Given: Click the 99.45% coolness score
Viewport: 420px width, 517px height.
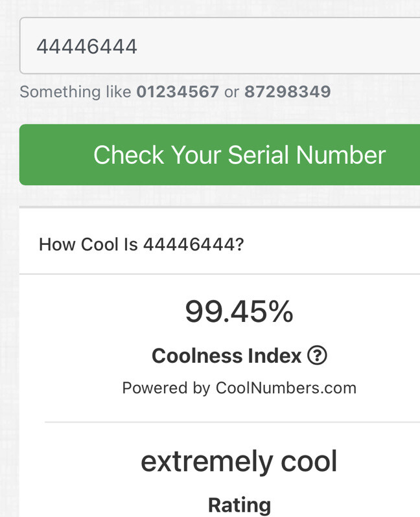Looking at the screenshot, I should click(x=239, y=312).
